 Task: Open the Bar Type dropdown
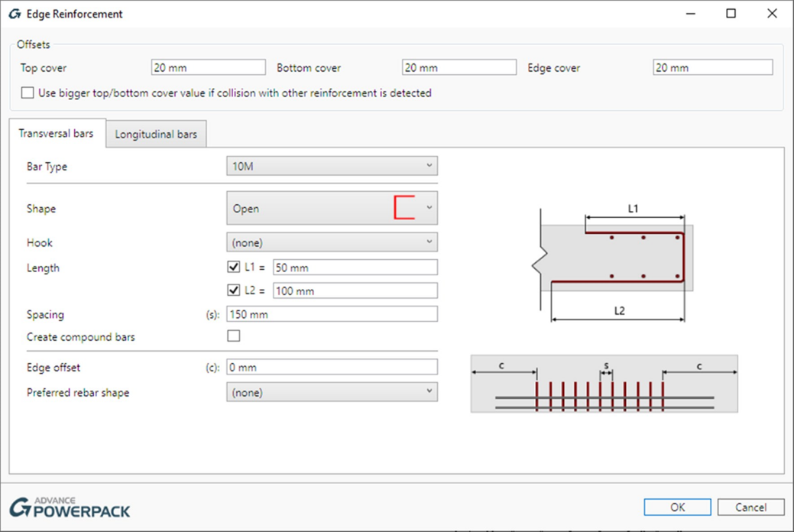pyautogui.click(x=332, y=166)
